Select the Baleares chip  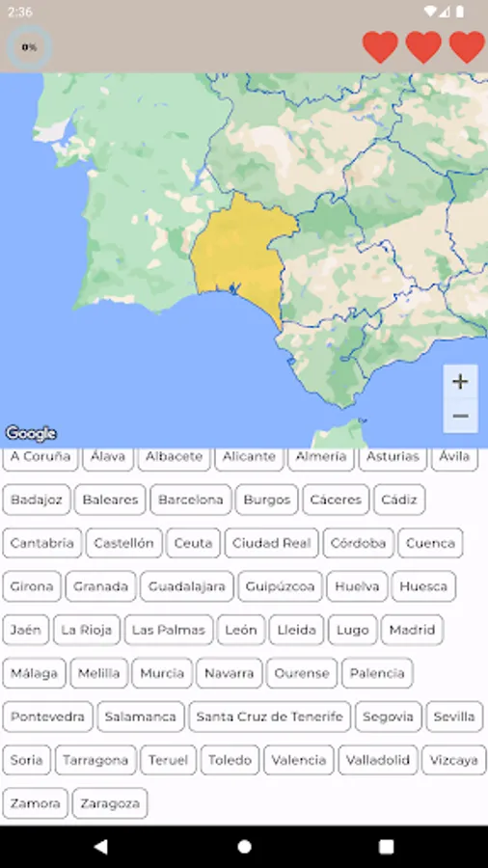pos(110,500)
